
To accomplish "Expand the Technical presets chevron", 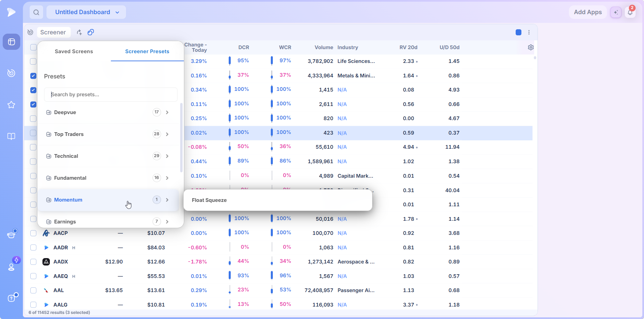I will coord(167,156).
